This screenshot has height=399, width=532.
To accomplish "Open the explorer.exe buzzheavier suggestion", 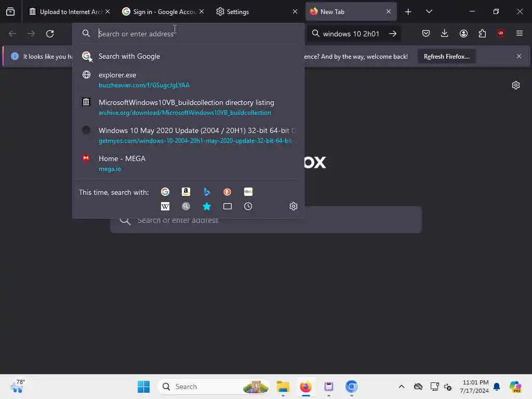I will point(188,79).
